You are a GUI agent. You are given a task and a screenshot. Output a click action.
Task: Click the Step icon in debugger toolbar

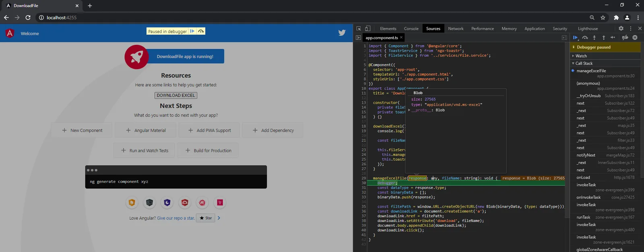[x=613, y=37]
